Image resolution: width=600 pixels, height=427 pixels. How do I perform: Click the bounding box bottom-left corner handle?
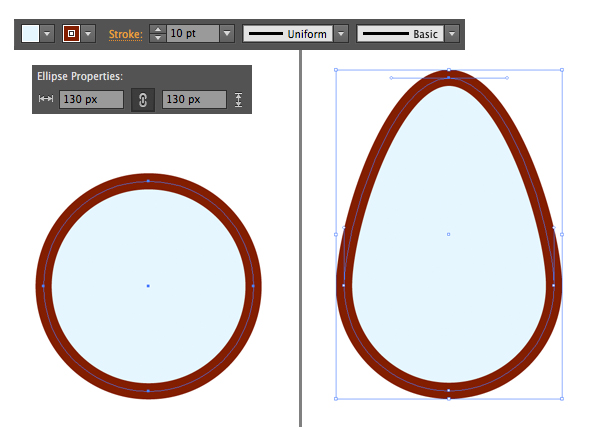pos(336,399)
